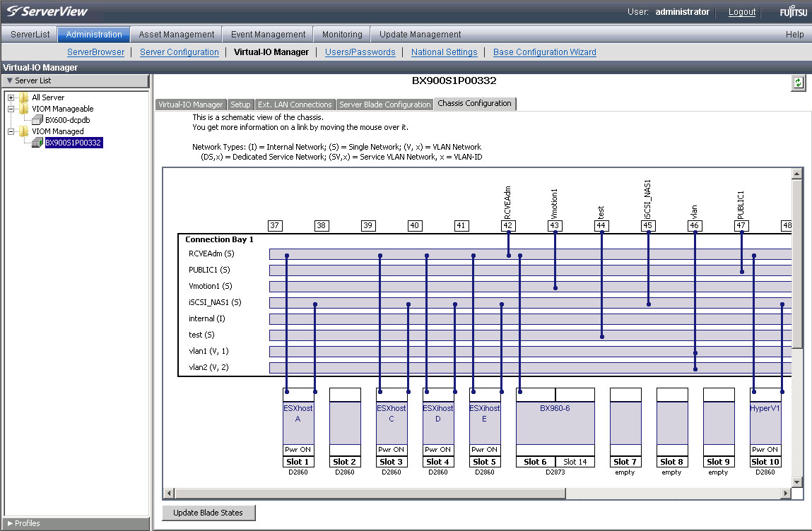Collapse the VIOM Manageable tree node
This screenshot has width=812, height=531.
tap(11, 109)
